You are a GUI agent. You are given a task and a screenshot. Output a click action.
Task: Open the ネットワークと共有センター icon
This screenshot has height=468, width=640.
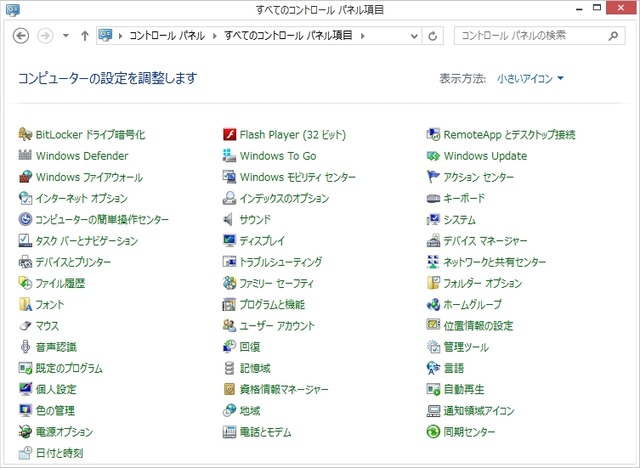[x=433, y=262]
